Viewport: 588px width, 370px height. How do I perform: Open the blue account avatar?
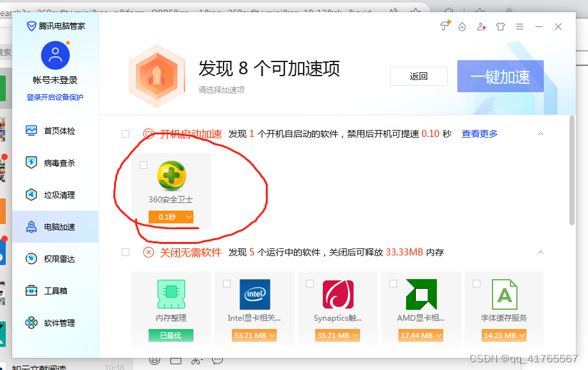tap(56, 56)
